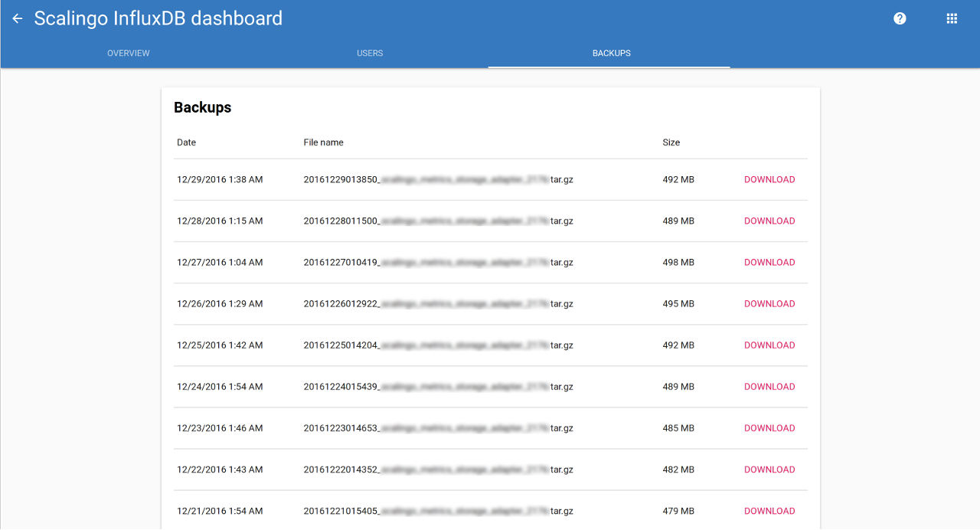Image resolution: width=980 pixels, height=530 pixels.
Task: Click the 495 MB size value
Action: 678,304
